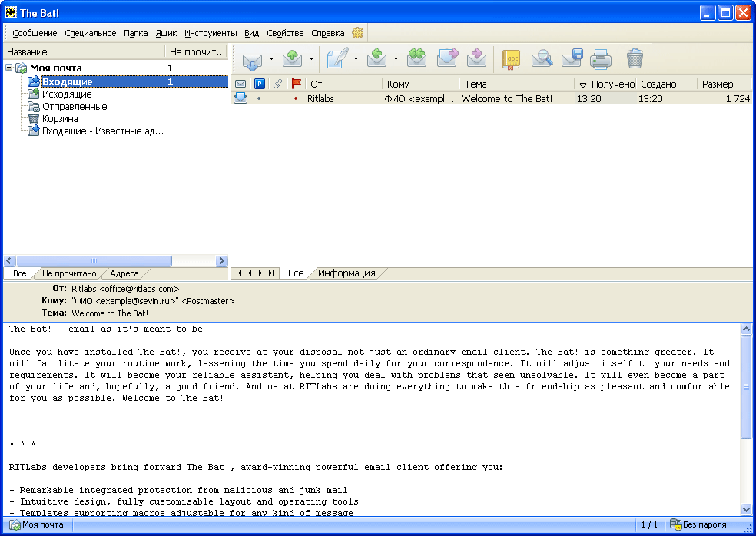The width and height of the screenshot is (756, 536).
Task: Open the Справка menu
Action: (x=328, y=33)
